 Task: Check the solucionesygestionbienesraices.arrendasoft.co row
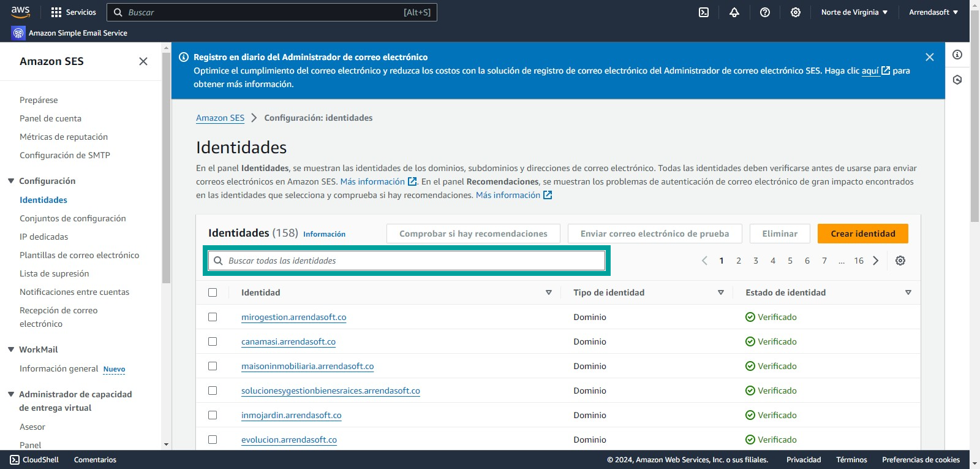click(213, 391)
